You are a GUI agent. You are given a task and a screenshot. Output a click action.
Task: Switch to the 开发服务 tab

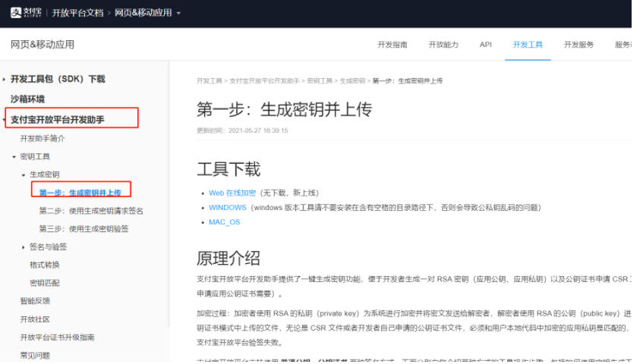tap(578, 45)
